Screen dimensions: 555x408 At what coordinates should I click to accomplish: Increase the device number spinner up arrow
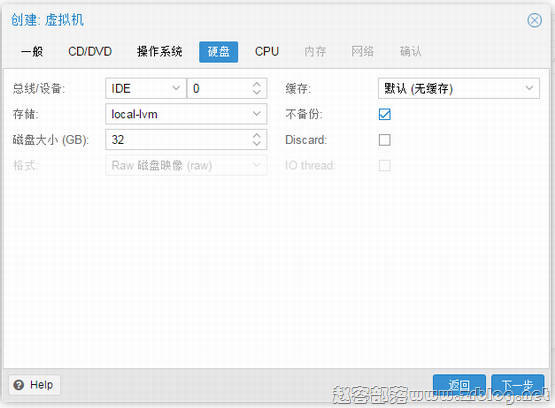pyautogui.click(x=257, y=84)
